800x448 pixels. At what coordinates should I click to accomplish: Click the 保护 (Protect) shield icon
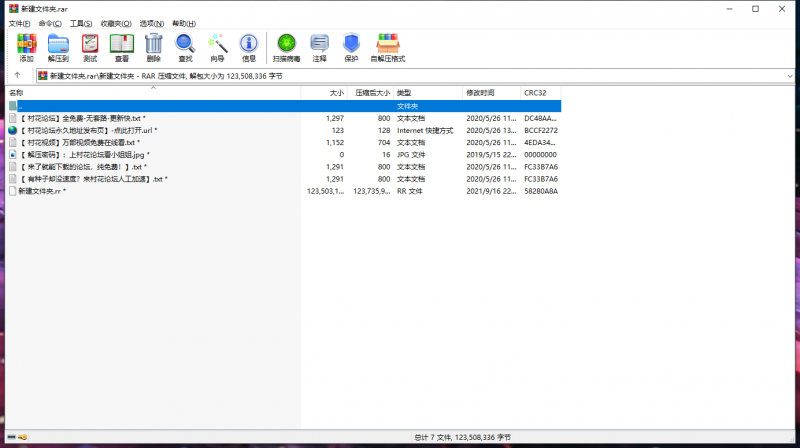351,46
